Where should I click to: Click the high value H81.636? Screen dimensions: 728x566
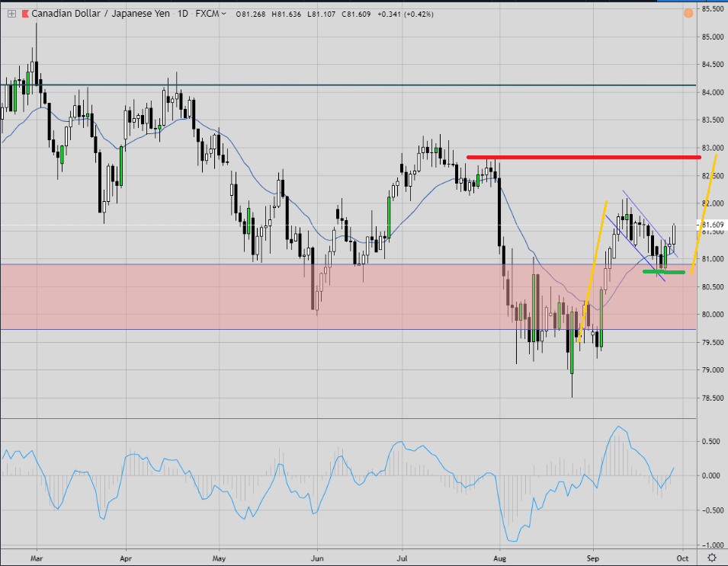click(287, 14)
